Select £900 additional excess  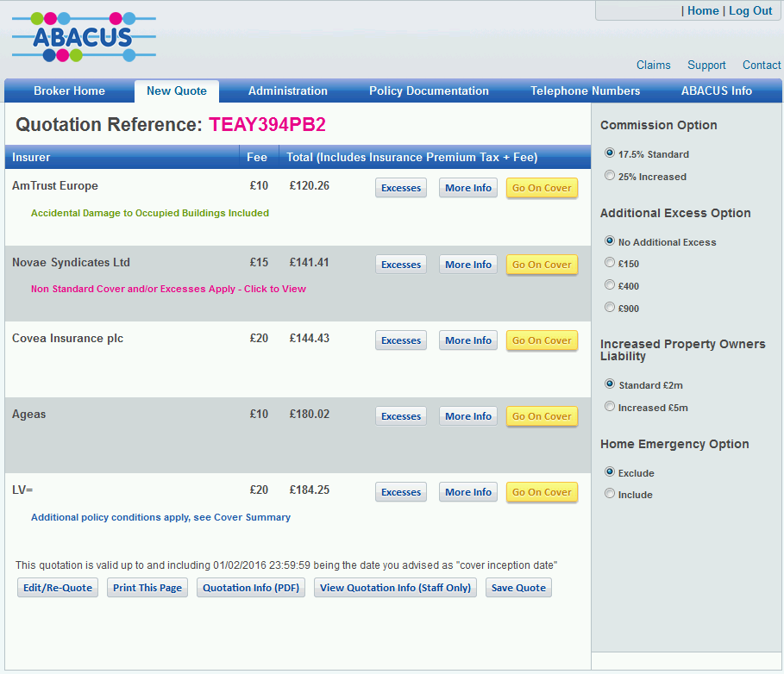[x=610, y=308]
